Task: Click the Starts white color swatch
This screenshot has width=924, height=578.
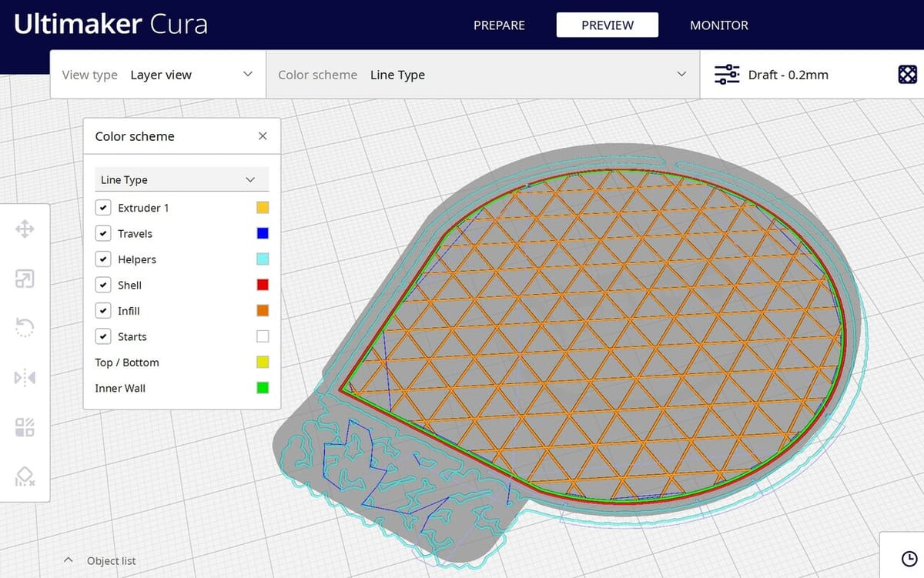Action: coord(263,336)
